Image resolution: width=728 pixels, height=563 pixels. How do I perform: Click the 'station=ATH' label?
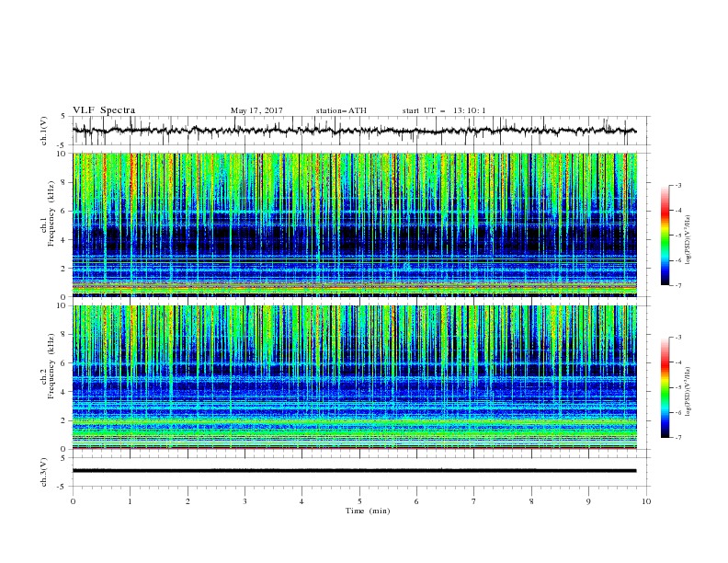pyautogui.click(x=341, y=110)
